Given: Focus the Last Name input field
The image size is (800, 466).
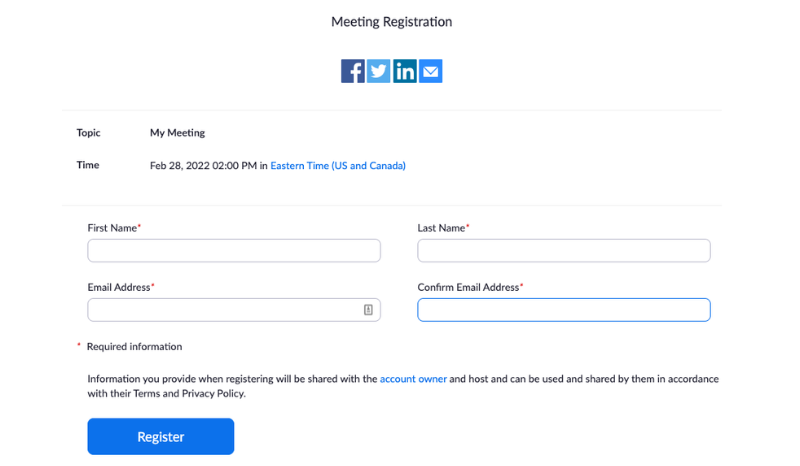Looking at the screenshot, I should [x=564, y=251].
